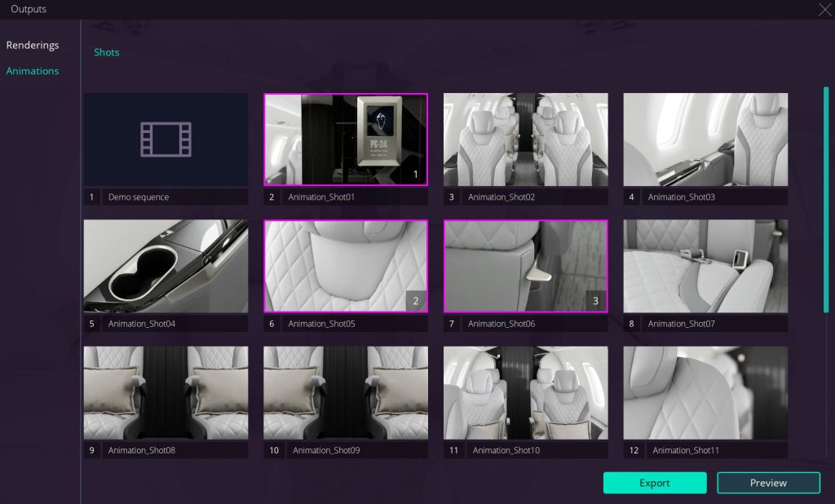835x504 pixels.
Task: Click the Demo sequence name label
Action: click(x=139, y=197)
